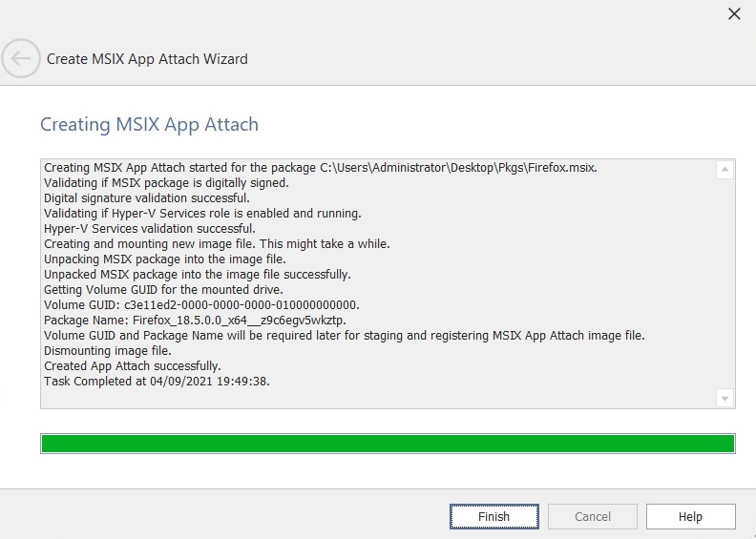Viewport: 756px width, 539px height.
Task: Click the greyed-out Cancel button
Action: click(593, 516)
